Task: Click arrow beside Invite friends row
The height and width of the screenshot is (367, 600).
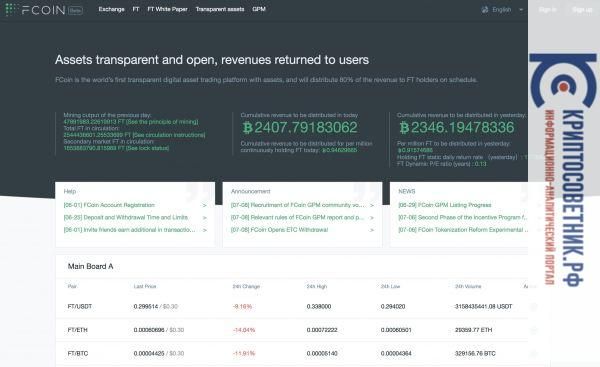Action: click(x=204, y=230)
